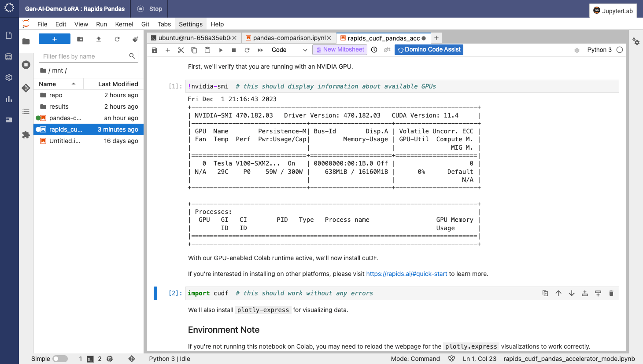Open the extension manager puzzle icon
The height and width of the screenshot is (364, 643).
26,135
